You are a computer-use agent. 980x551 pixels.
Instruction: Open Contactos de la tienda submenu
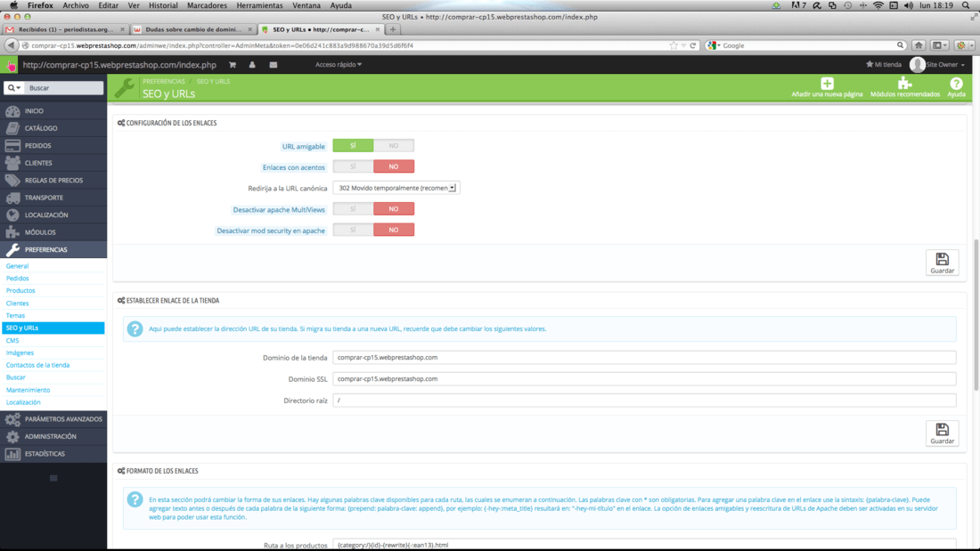pos(37,365)
